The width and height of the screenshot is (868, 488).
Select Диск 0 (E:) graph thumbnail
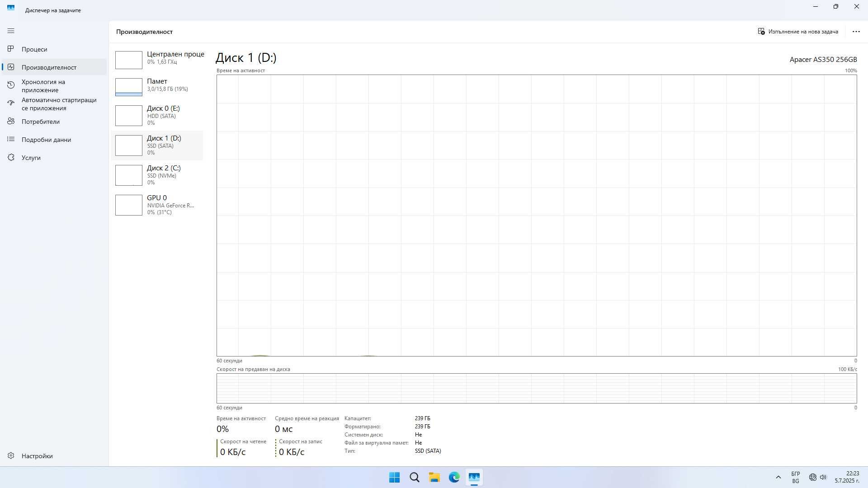point(129,115)
